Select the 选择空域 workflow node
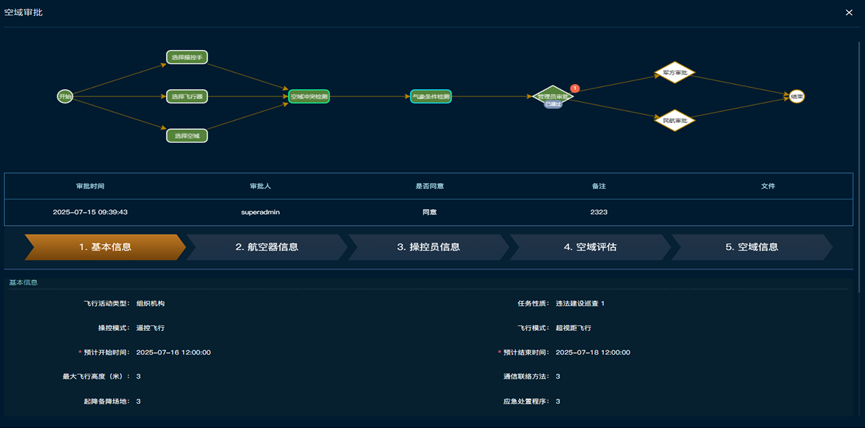 (187, 136)
